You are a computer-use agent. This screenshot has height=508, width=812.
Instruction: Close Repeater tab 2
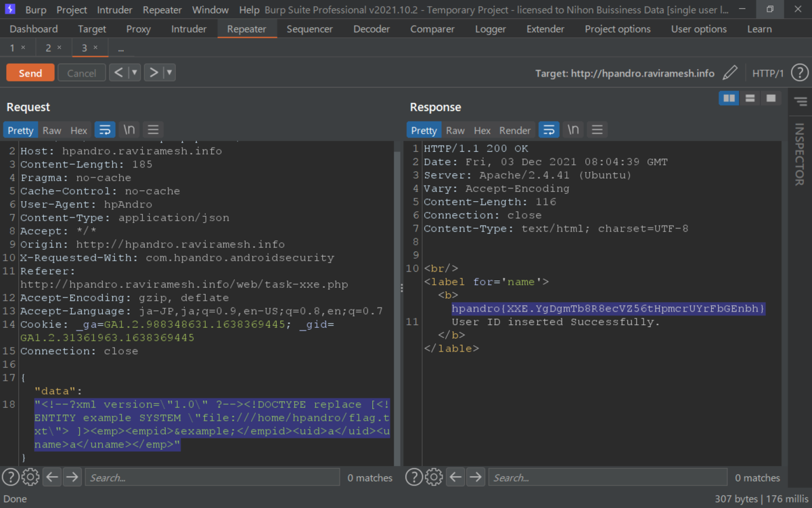[x=59, y=47]
